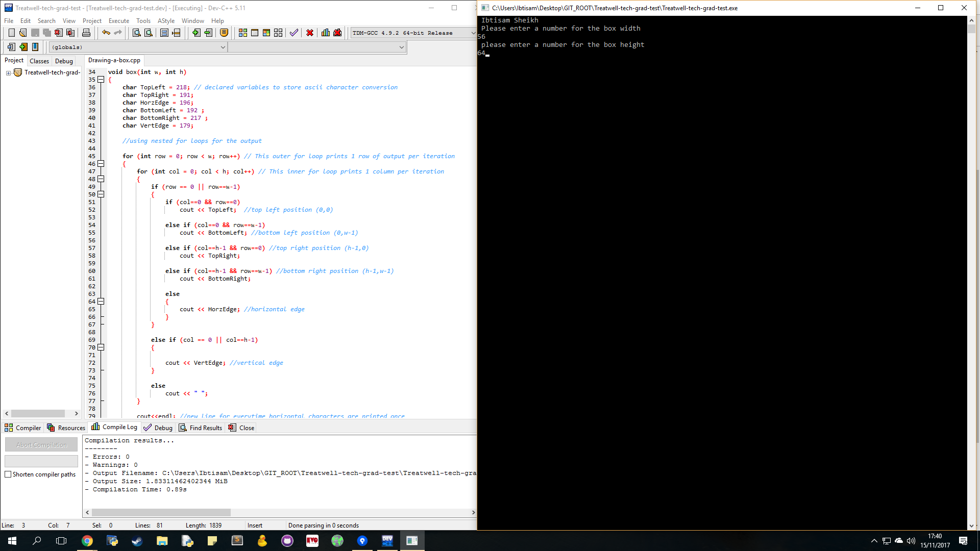Expand the Treatwell-tech-grad project tree node
Image resolution: width=980 pixels, height=551 pixels.
click(8, 72)
